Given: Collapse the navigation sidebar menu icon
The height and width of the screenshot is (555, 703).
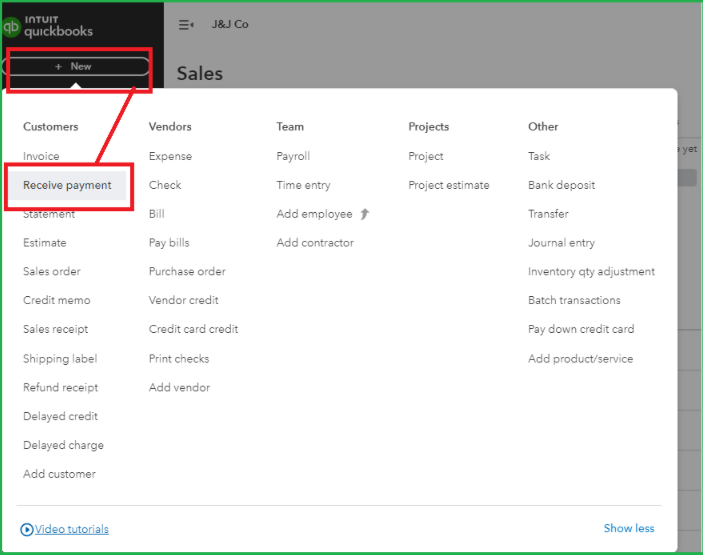Looking at the screenshot, I should pyautogui.click(x=185, y=24).
